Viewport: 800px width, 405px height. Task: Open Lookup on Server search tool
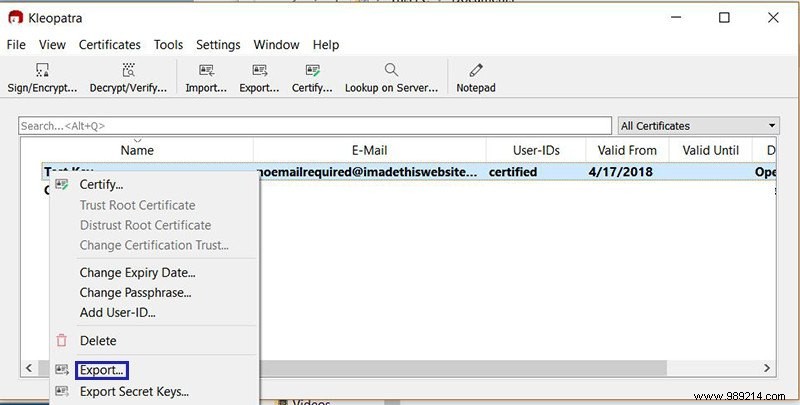tap(391, 78)
